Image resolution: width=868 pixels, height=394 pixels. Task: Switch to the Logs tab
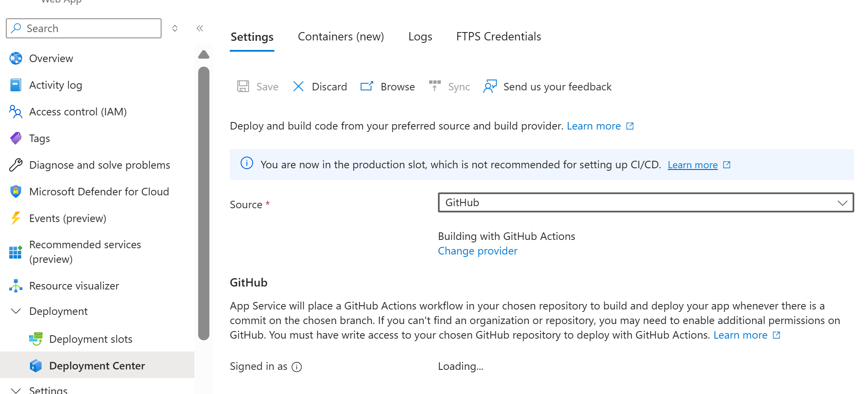420,37
